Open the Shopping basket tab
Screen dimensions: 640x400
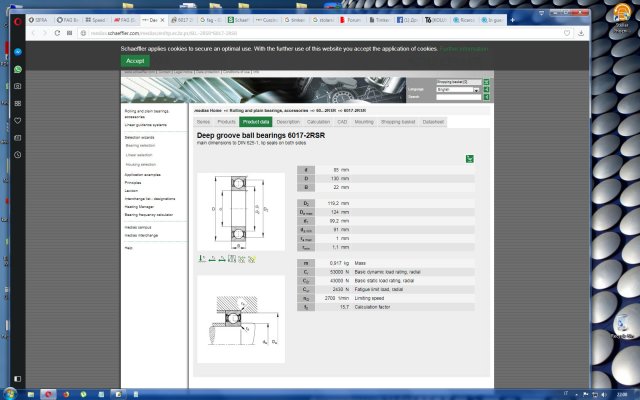tap(398, 122)
